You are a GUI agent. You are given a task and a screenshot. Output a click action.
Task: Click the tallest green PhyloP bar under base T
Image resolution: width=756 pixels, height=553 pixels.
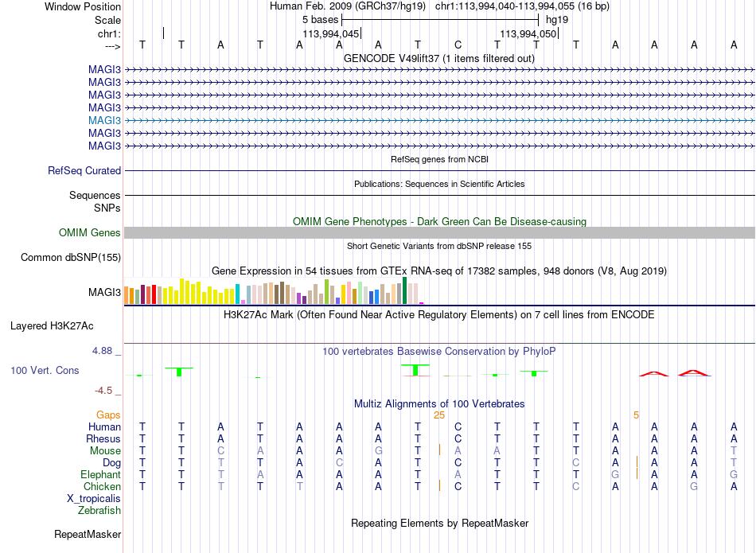point(415,370)
